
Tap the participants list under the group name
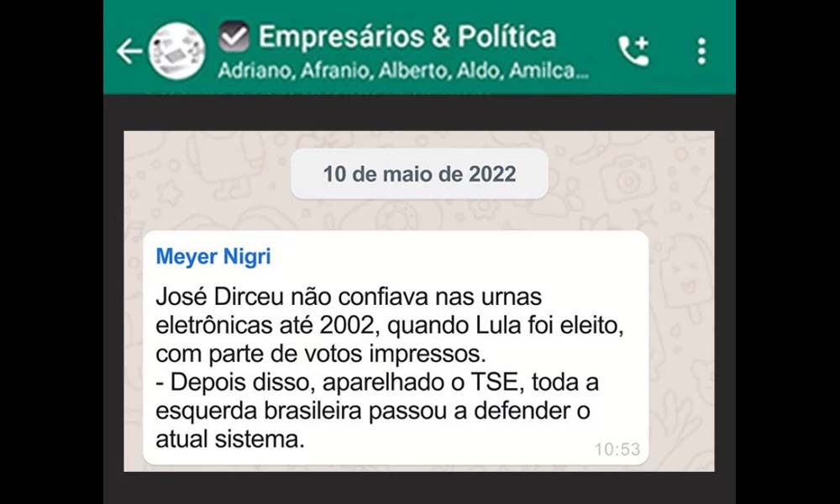[x=403, y=71]
